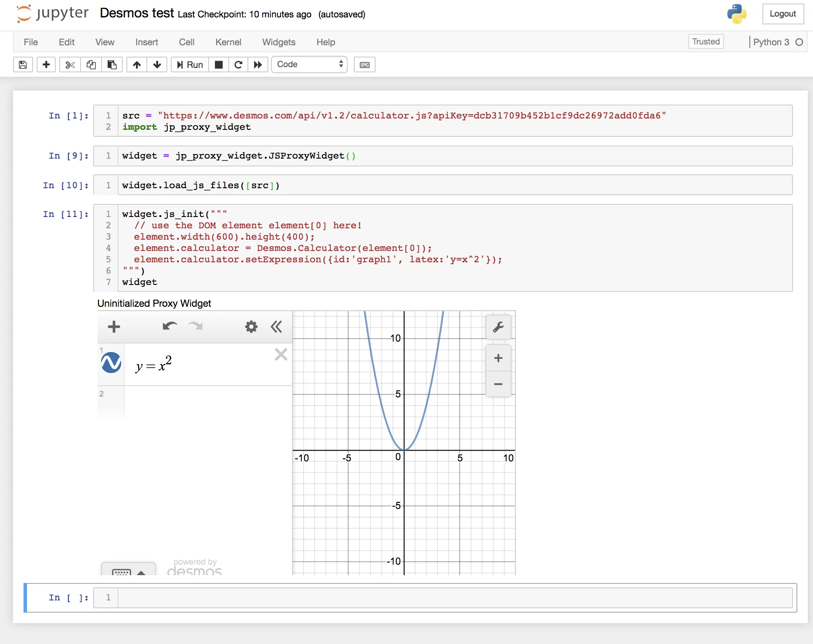The image size is (813, 644).
Task: Open Desmos graph settings wrench
Action: 498,327
